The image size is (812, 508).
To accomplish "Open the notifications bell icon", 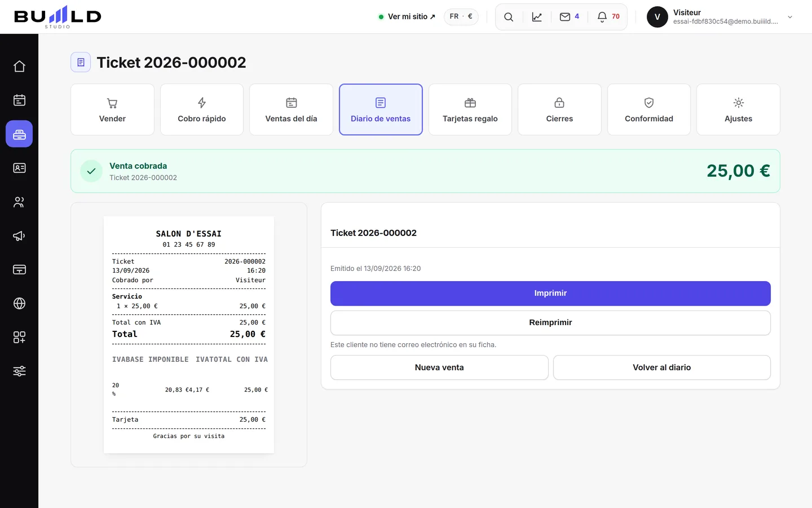I will 602,17.
